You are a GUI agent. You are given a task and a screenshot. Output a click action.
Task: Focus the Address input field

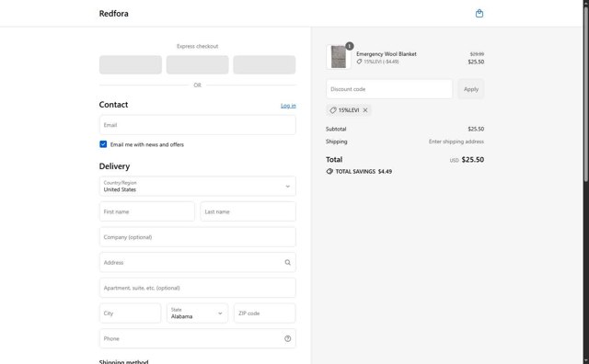click(x=198, y=262)
